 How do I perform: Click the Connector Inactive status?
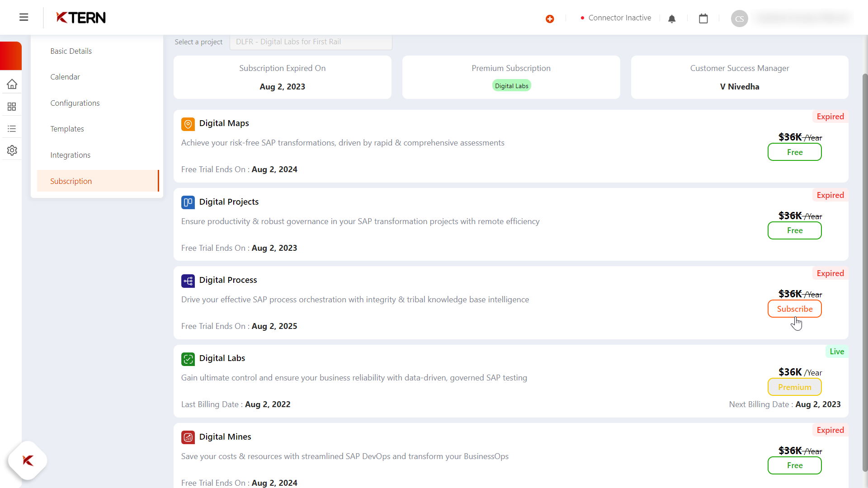tap(616, 18)
